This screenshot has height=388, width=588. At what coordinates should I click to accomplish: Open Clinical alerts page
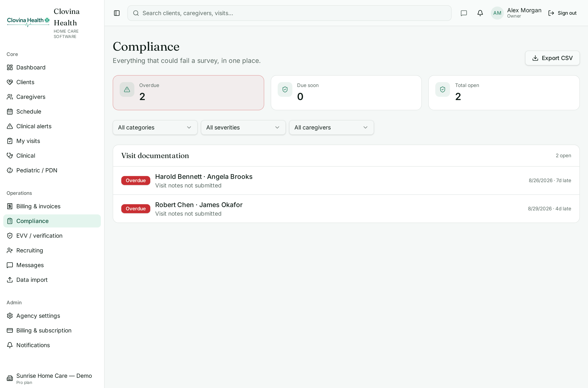(52, 126)
